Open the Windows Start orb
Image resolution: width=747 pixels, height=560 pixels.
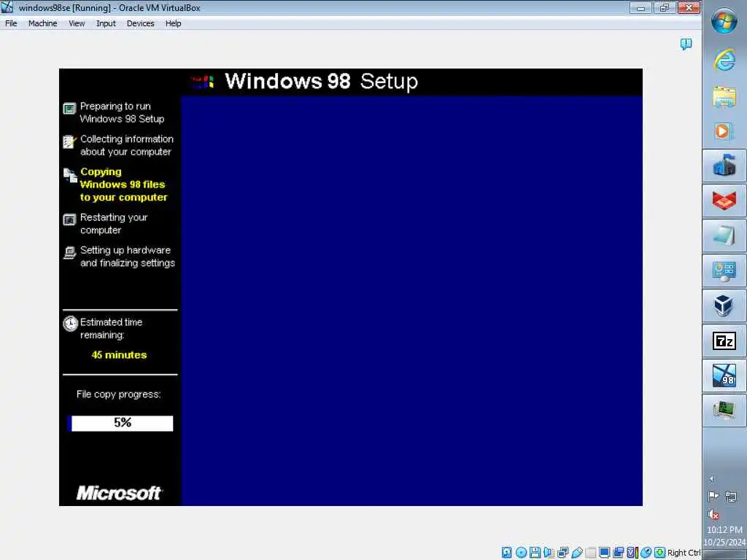[724, 21]
